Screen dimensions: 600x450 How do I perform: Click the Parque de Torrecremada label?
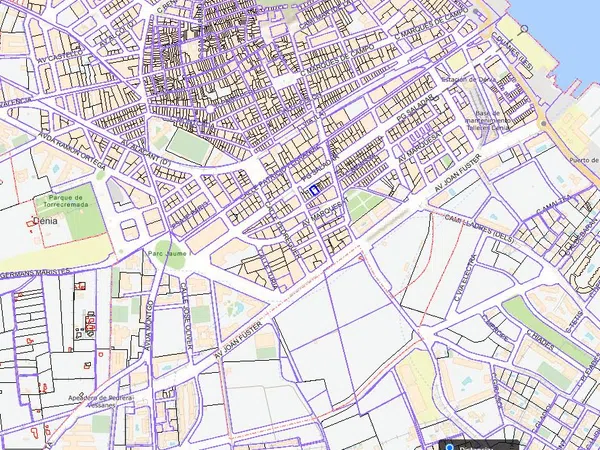tap(63, 202)
